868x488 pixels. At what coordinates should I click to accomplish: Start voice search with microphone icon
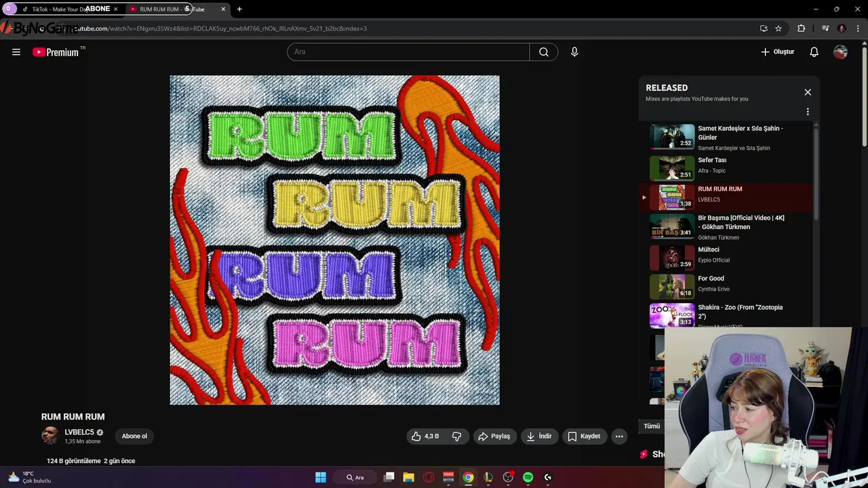pyautogui.click(x=574, y=52)
